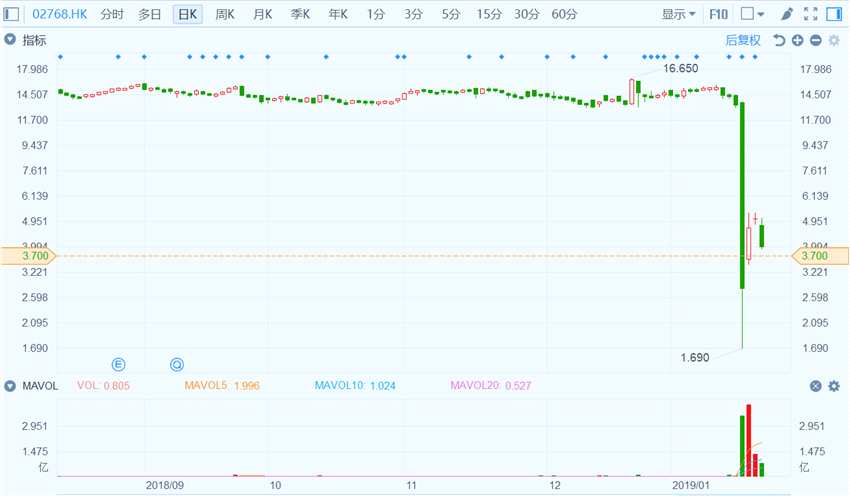Select the 月K monthly candlestick tab
The image size is (850, 496).
click(x=262, y=14)
